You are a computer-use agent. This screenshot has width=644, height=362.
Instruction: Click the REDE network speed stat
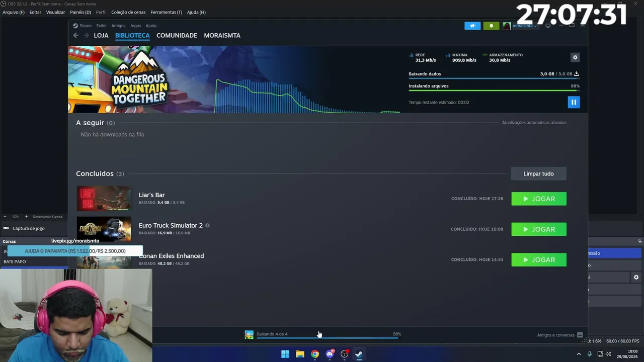pyautogui.click(x=423, y=58)
